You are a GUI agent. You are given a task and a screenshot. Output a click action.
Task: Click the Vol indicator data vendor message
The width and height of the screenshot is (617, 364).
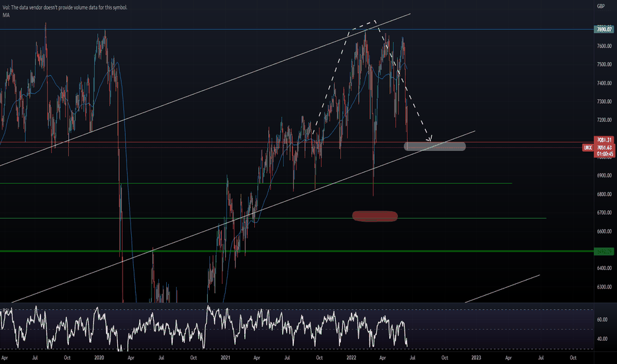pyautogui.click(x=65, y=7)
